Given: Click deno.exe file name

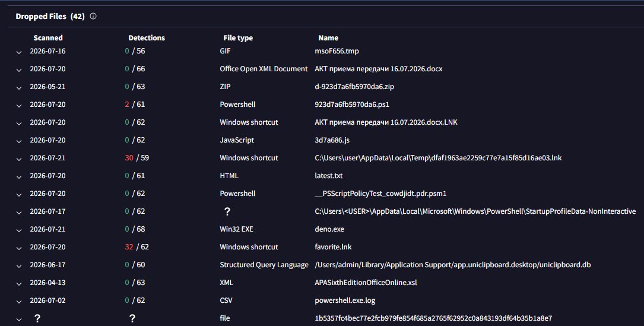Looking at the screenshot, I should coord(329,229).
